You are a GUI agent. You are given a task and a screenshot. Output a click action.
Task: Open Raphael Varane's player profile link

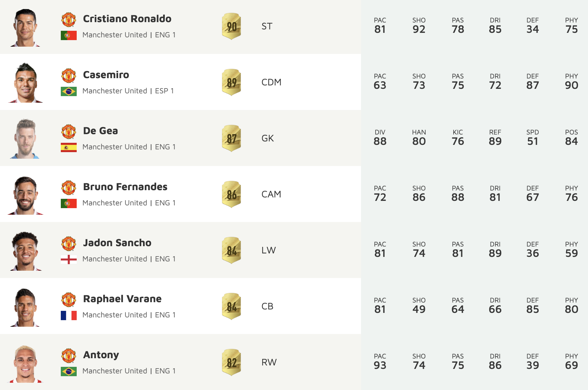click(122, 299)
